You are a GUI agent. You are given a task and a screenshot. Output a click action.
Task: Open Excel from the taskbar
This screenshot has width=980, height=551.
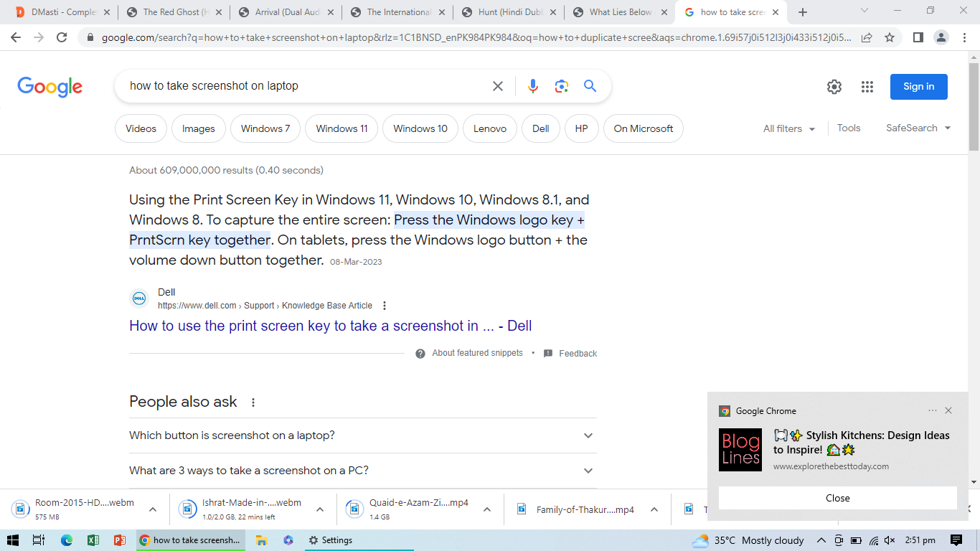(93, 540)
